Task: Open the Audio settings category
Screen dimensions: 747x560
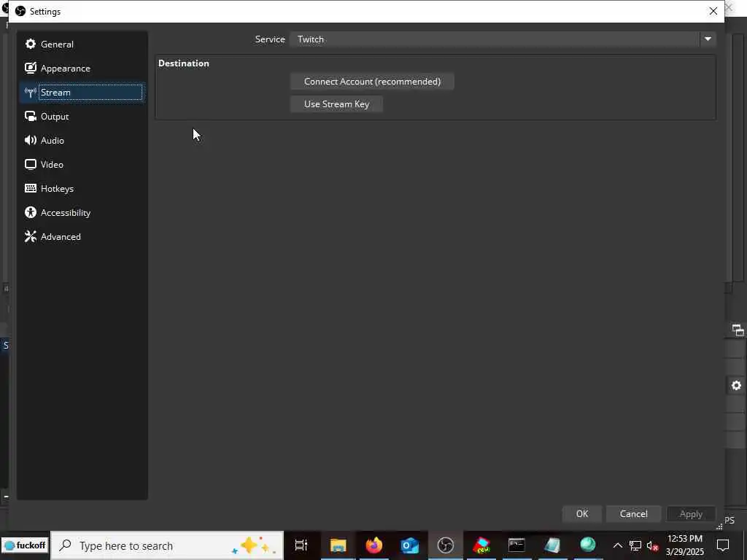Action: (x=82, y=141)
